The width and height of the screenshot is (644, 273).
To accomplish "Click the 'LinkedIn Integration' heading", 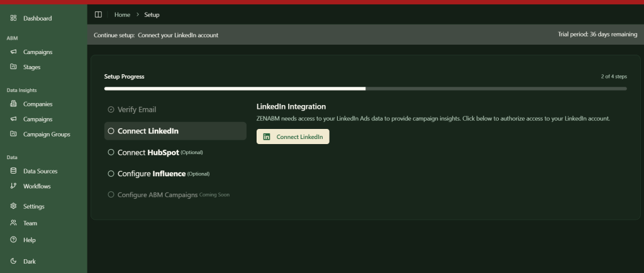I will [291, 107].
